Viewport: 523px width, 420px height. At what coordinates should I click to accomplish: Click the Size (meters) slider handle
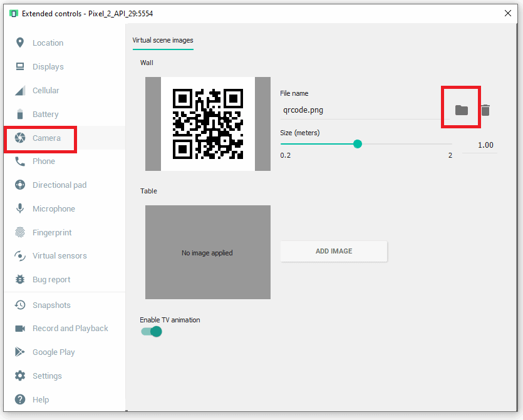point(358,144)
